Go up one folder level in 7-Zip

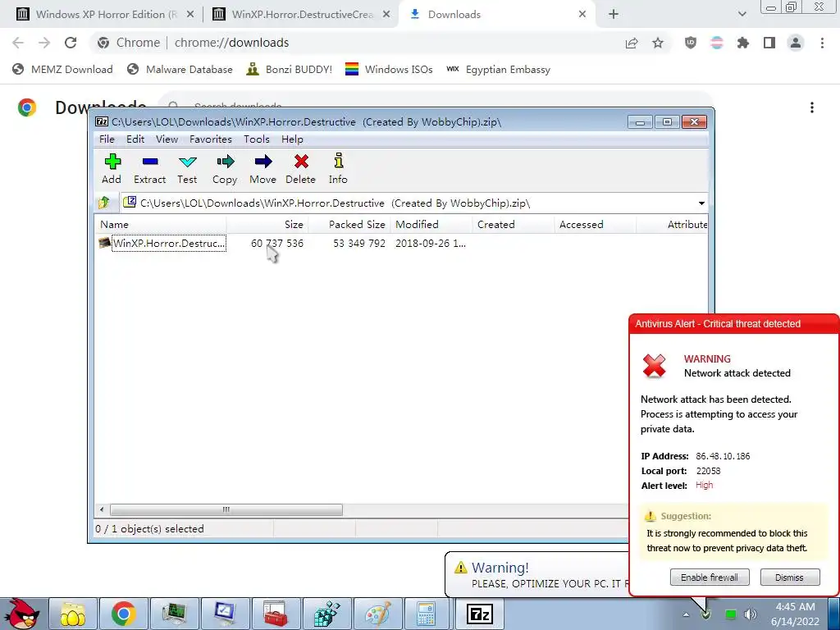tap(104, 203)
